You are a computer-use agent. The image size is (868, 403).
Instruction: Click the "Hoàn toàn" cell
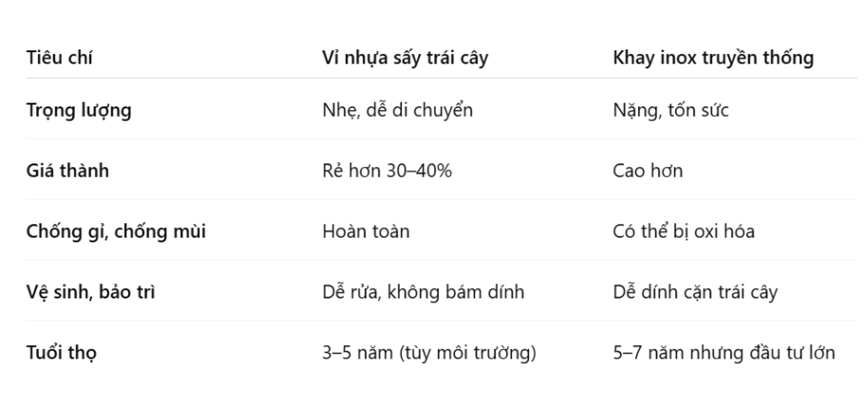(x=366, y=231)
